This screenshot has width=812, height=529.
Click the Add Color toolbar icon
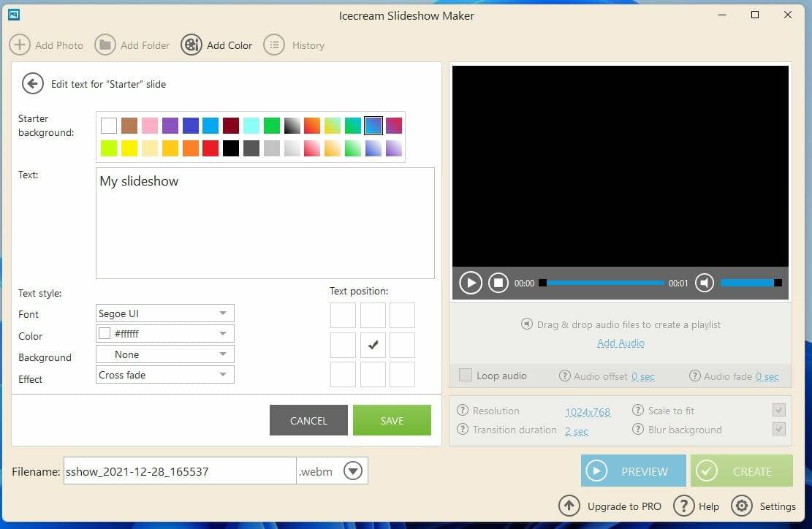click(191, 45)
